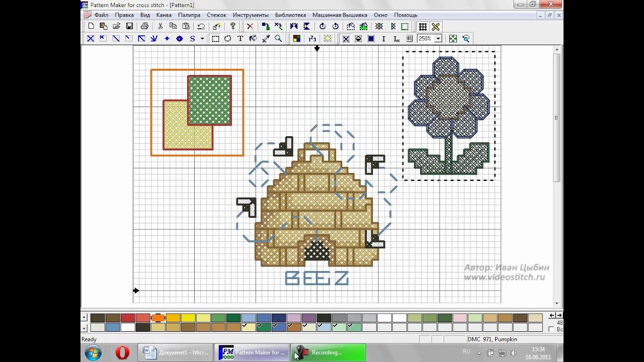Click the Copy icon in the toolbar
644x362 pixels.
[173, 26]
